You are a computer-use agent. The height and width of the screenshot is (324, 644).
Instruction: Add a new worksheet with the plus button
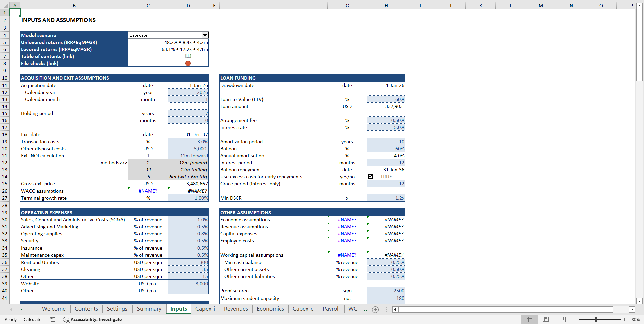(375, 309)
